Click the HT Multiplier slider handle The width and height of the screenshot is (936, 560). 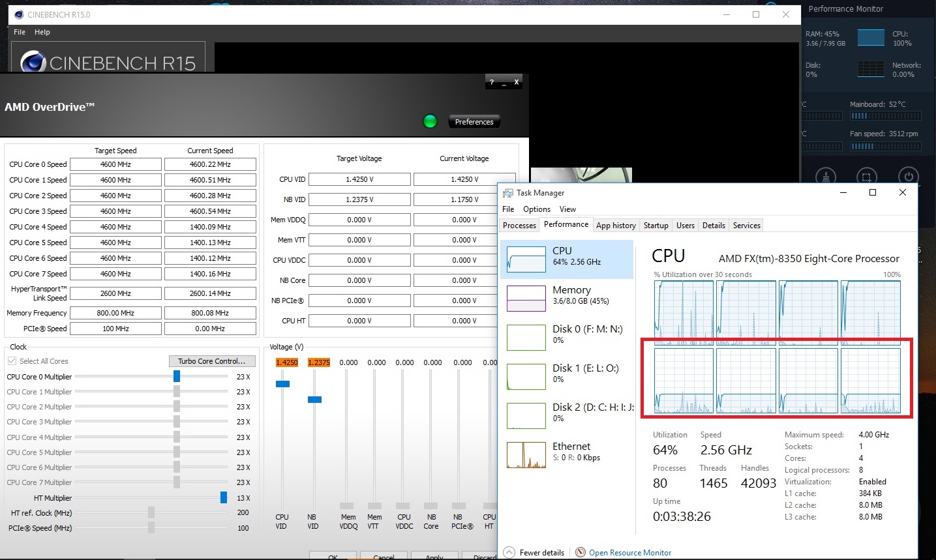[x=224, y=498]
